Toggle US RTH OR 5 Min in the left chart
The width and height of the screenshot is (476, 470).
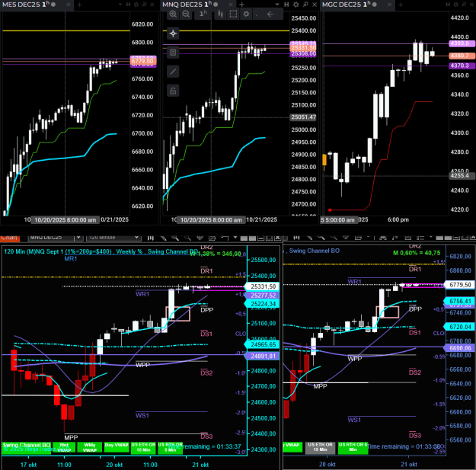[171, 448]
